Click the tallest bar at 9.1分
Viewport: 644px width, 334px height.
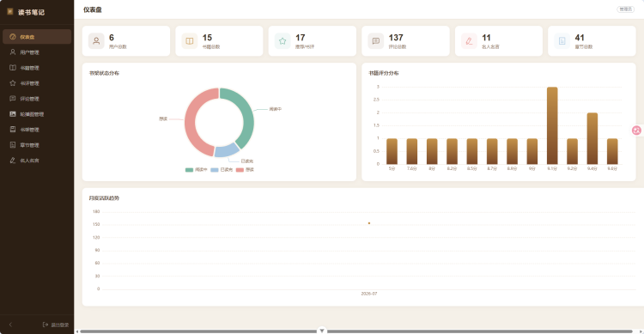tap(552, 125)
